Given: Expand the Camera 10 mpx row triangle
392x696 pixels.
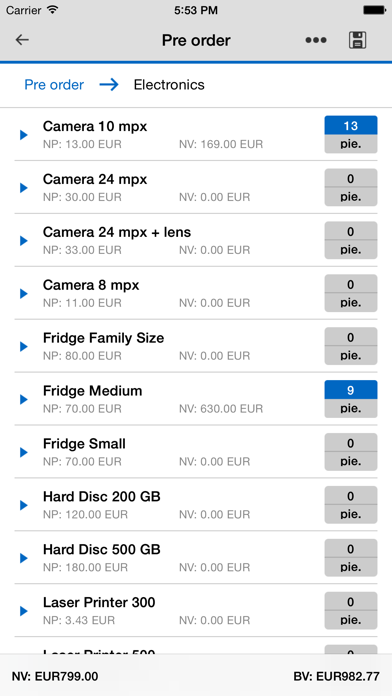Looking at the screenshot, I should click(x=24, y=135).
